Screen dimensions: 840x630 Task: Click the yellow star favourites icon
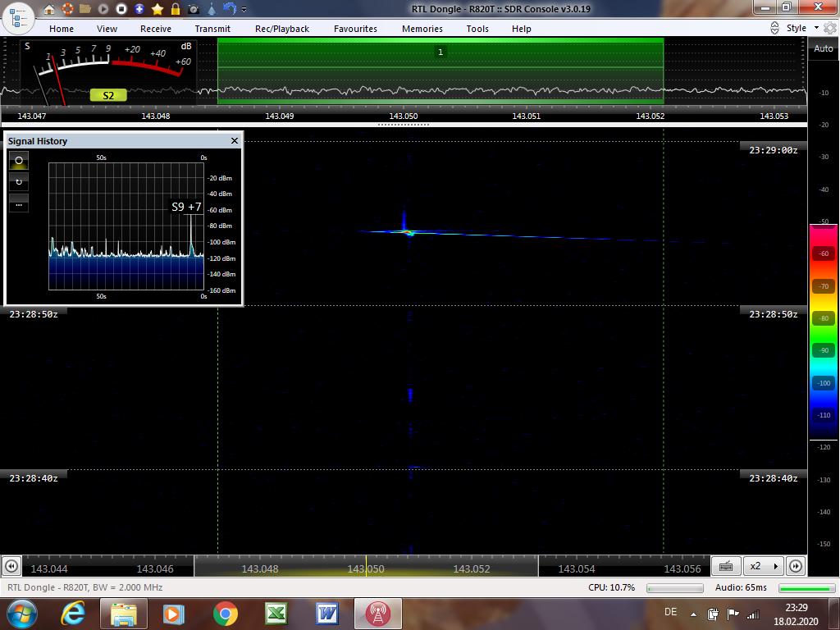(x=157, y=9)
